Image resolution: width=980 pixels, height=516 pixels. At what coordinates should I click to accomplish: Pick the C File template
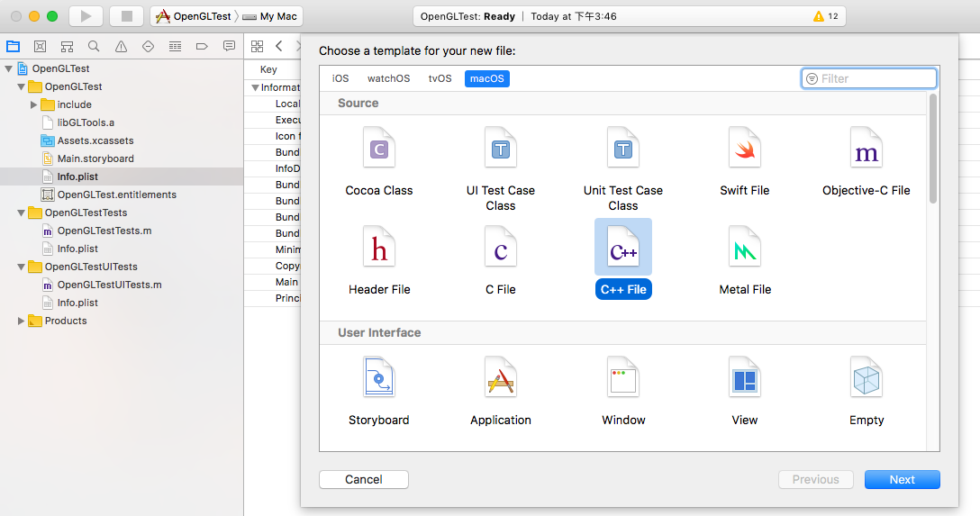(501, 261)
